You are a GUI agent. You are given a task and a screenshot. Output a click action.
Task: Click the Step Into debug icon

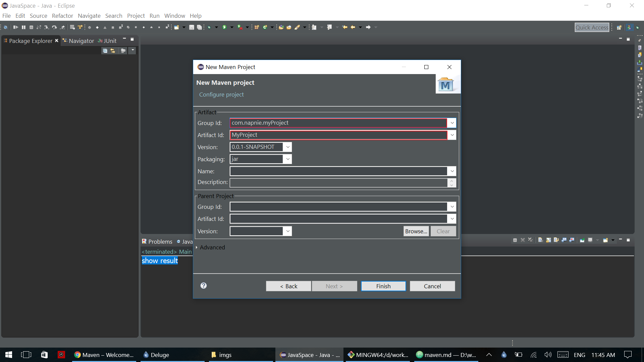click(47, 27)
